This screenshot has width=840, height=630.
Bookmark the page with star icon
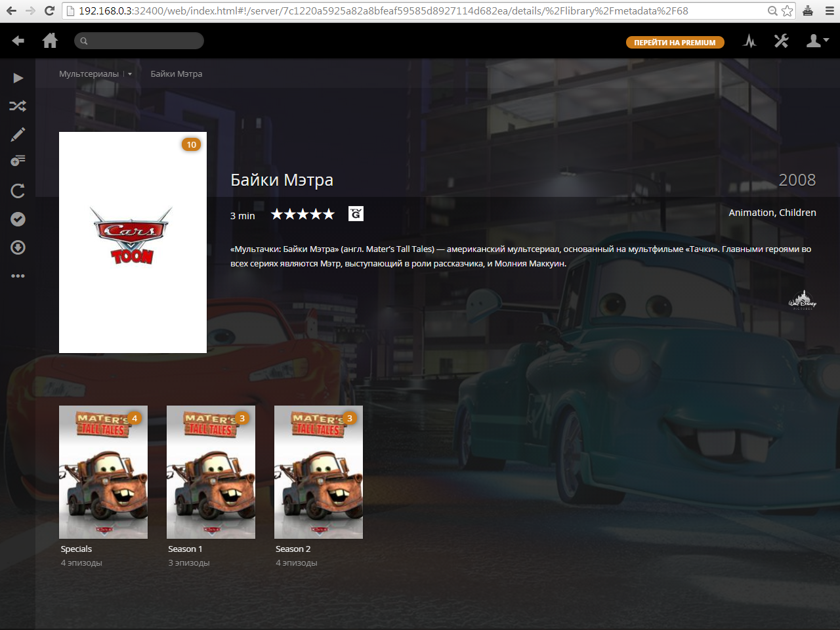click(x=787, y=10)
